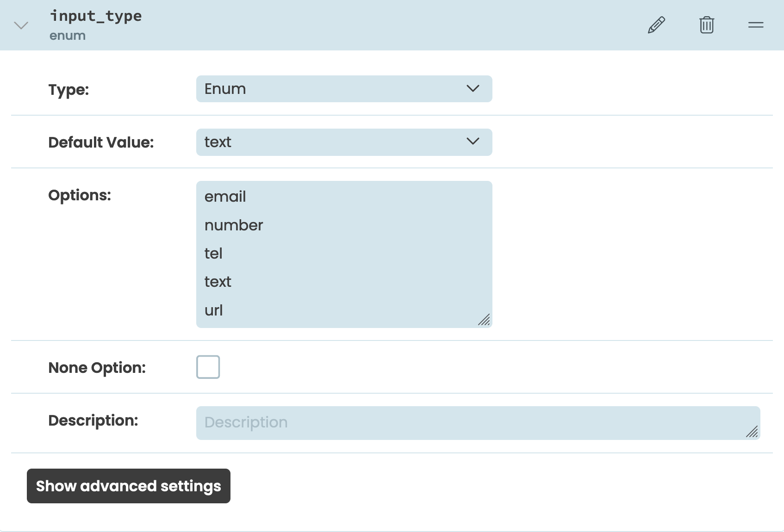Click the pencil edit icon

click(656, 25)
